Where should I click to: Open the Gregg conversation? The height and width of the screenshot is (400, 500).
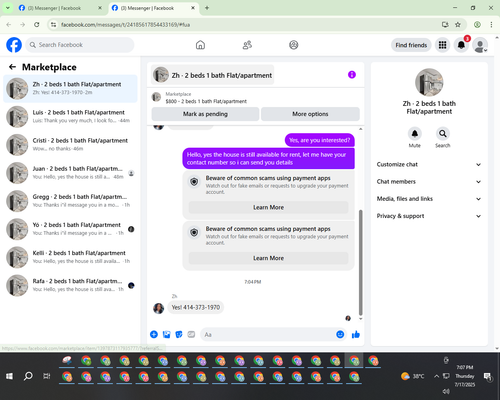coord(70,201)
